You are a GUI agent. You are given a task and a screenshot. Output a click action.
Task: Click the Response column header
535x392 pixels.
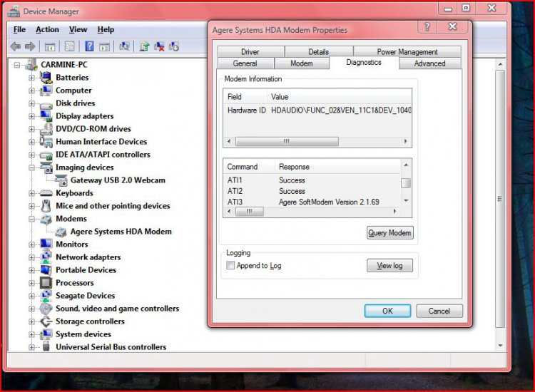coord(338,167)
